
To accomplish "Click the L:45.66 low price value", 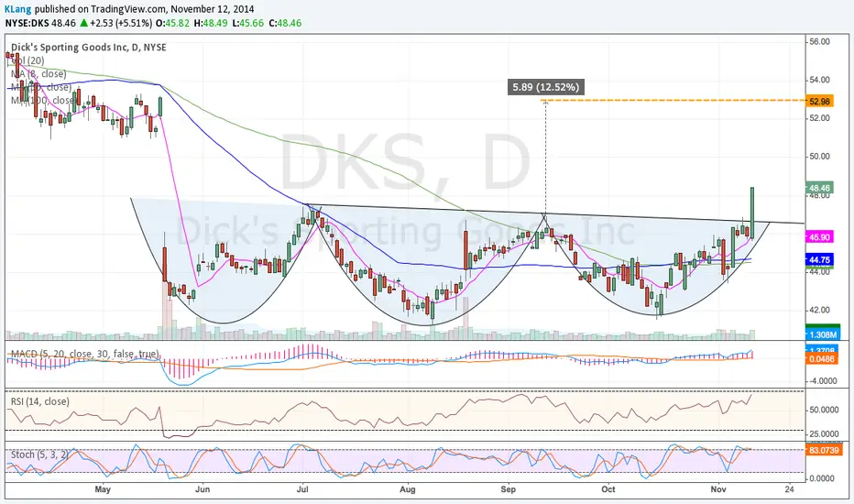I will (247, 23).
